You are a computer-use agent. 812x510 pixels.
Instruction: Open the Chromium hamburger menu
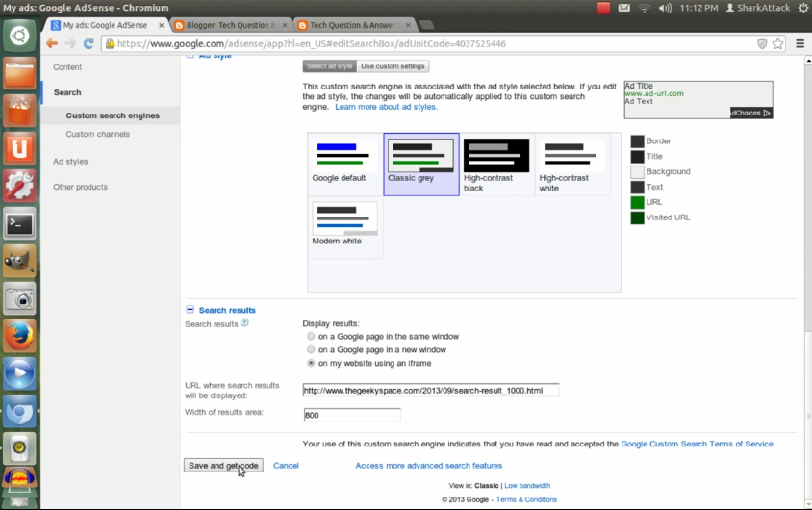[x=799, y=44]
